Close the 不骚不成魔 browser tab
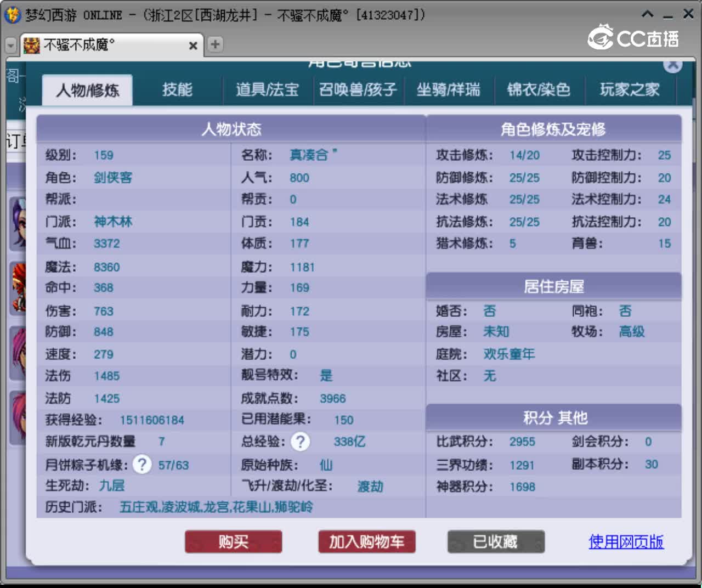The height and width of the screenshot is (588, 702). coord(193,46)
